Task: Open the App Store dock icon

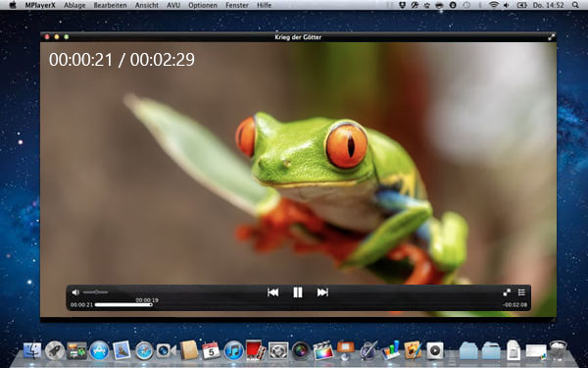Action: pos(99,350)
